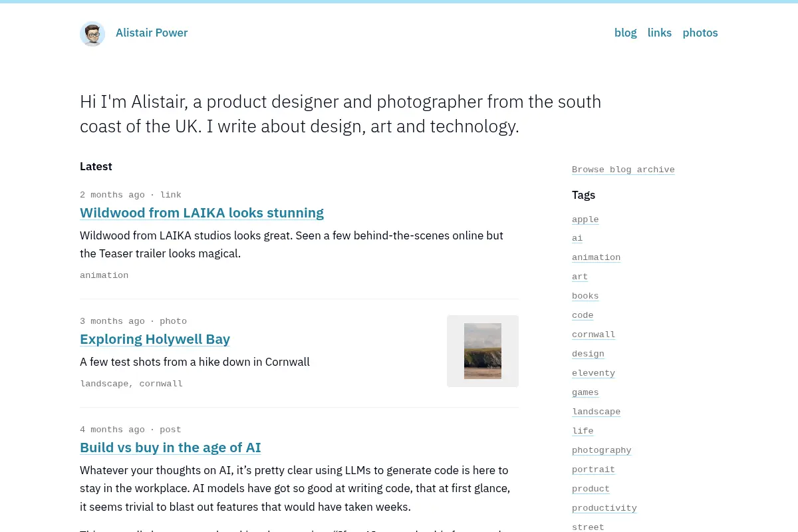798x532 pixels.
Task: Select the apple tag
Action: [x=585, y=219]
